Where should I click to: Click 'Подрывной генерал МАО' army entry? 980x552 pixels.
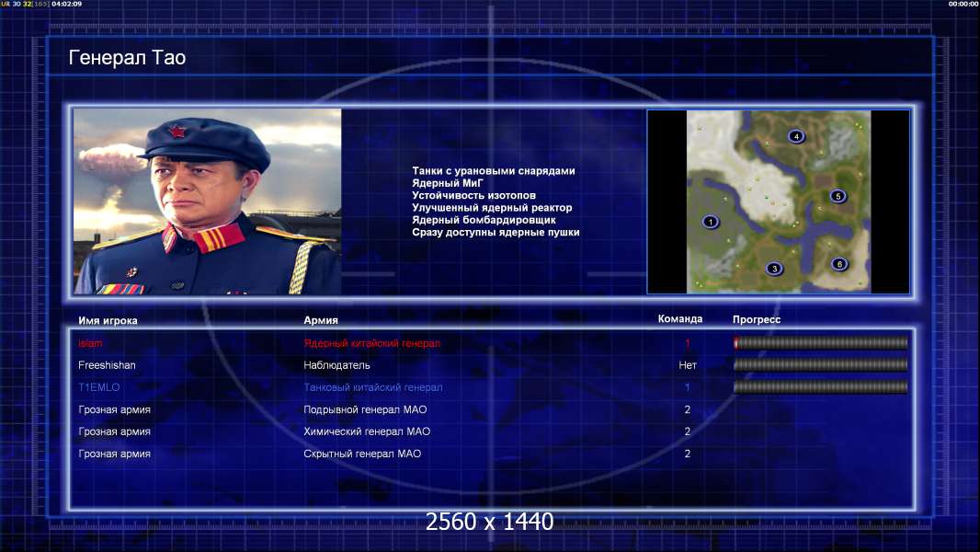pos(365,409)
